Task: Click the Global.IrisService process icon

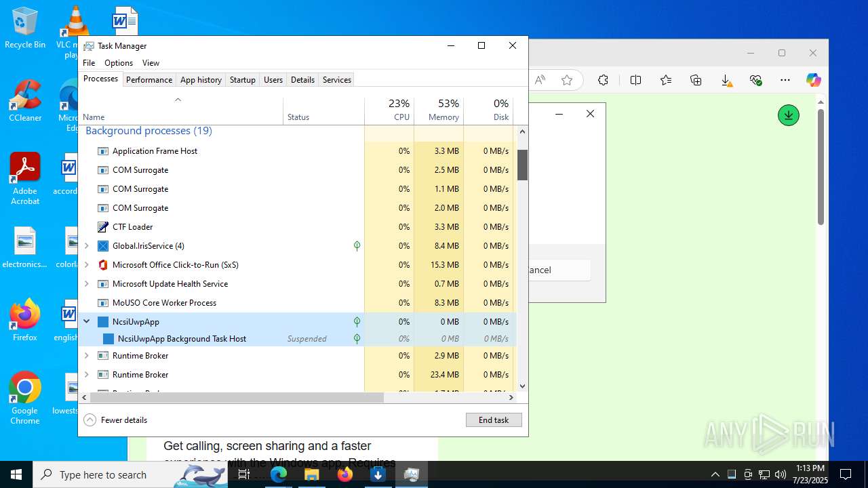Action: [x=103, y=246]
